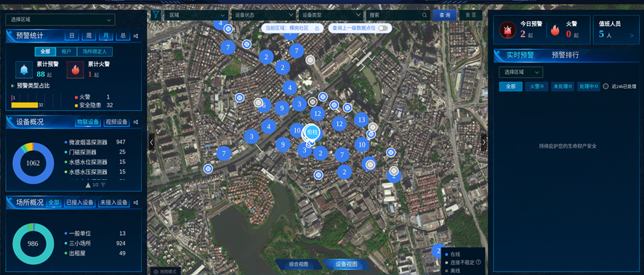Open the 设备类型 dropdown
The image size is (644, 275).
point(330,15)
